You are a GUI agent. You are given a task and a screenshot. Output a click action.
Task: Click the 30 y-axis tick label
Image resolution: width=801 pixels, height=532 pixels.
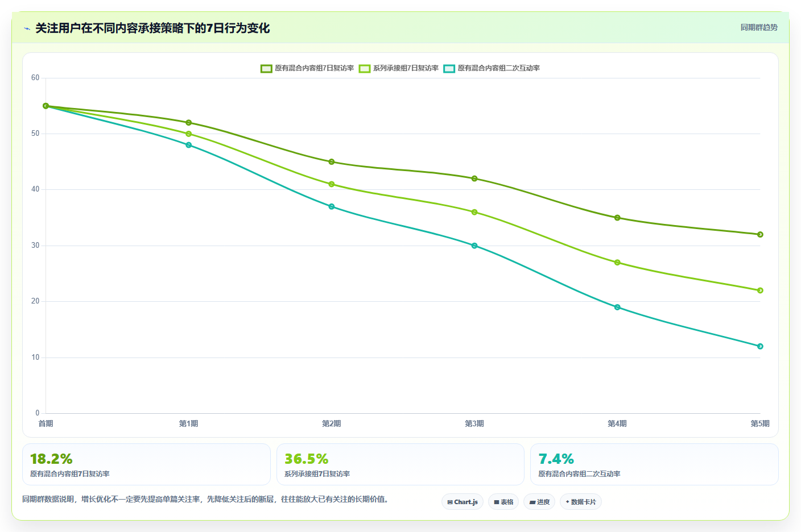tap(35, 246)
